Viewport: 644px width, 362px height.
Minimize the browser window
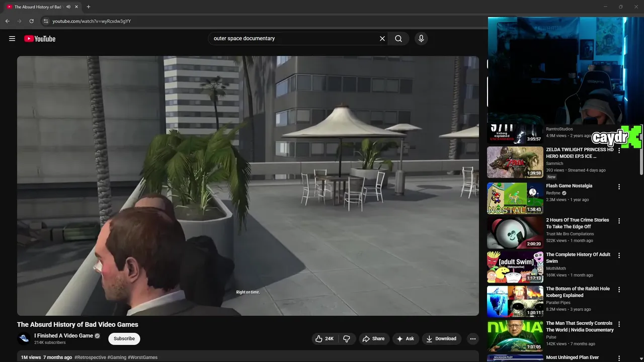[606, 7]
